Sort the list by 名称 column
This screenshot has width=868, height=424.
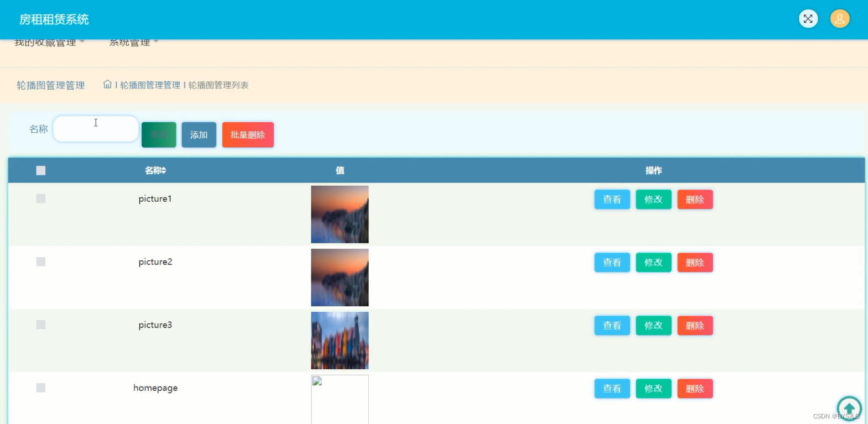(155, 170)
